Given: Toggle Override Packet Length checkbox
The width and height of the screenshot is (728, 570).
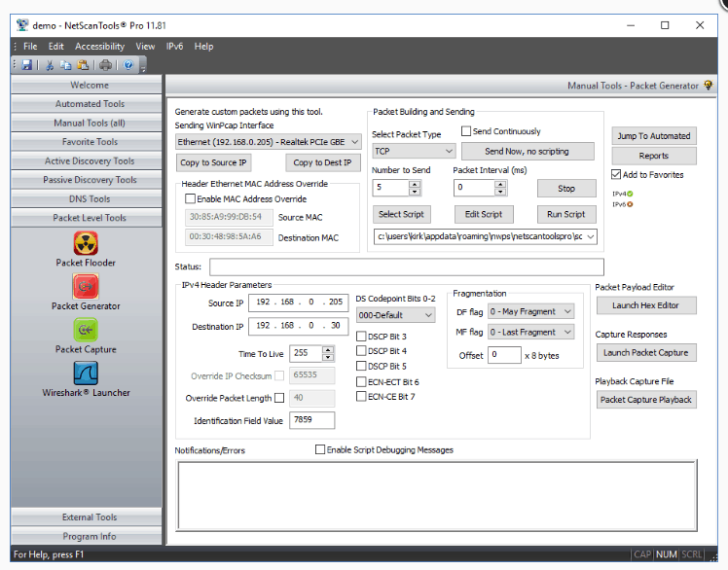Looking at the screenshot, I should 279,398.
